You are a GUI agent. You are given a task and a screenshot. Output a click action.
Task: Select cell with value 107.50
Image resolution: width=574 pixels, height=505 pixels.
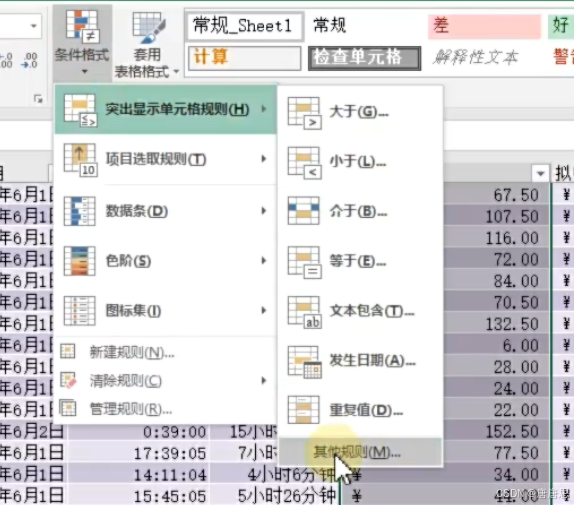[x=496, y=216]
